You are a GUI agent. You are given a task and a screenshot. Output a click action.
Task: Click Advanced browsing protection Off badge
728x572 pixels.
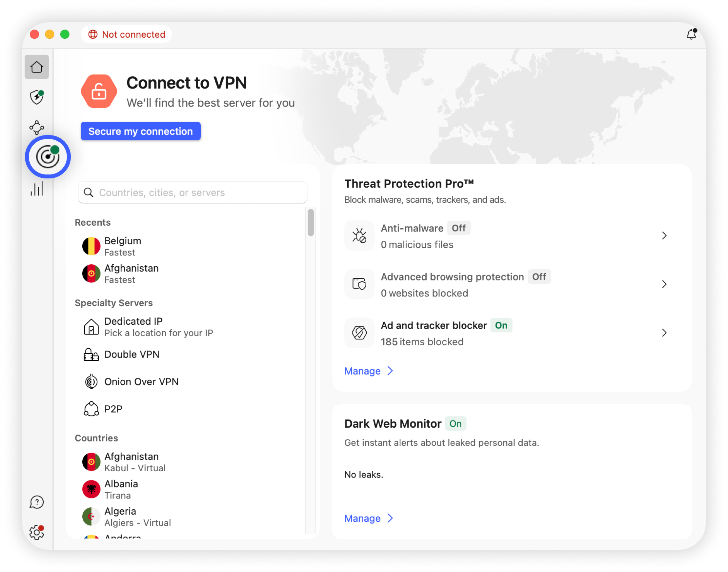coord(539,276)
